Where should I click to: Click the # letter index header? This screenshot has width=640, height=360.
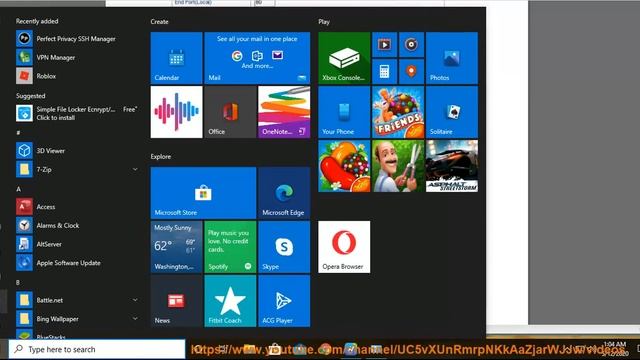tap(18, 133)
